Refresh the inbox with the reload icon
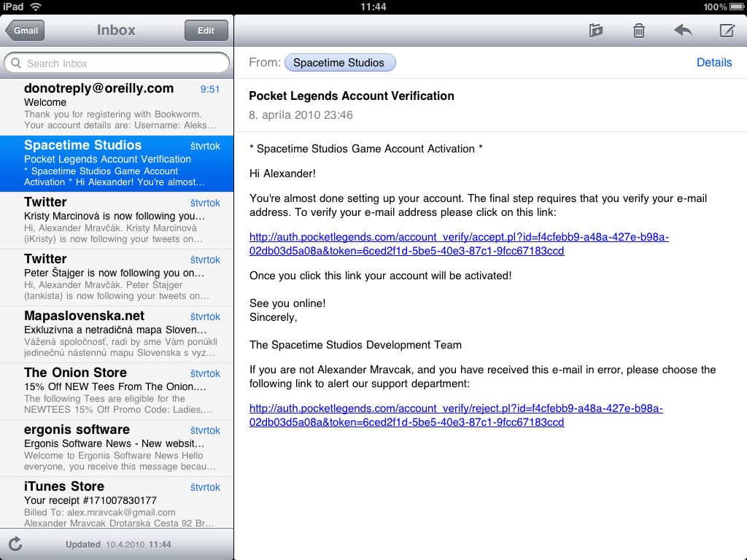Image resolution: width=747 pixels, height=560 pixels. click(x=15, y=544)
